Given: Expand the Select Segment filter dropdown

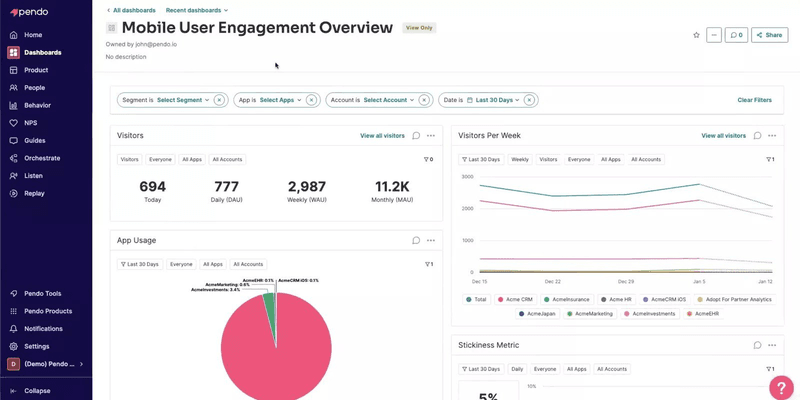Looking at the screenshot, I should 184,100.
